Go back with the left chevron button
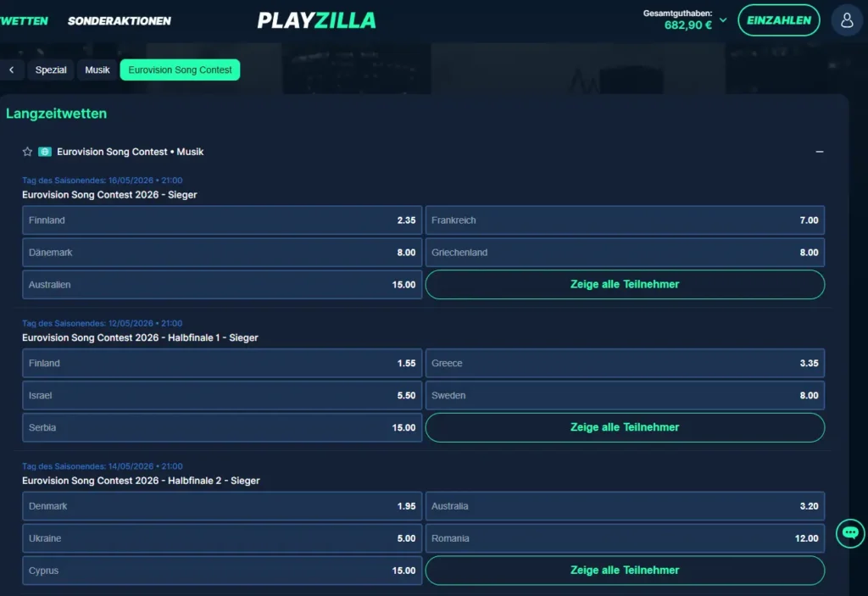868x596 pixels. pos(12,70)
